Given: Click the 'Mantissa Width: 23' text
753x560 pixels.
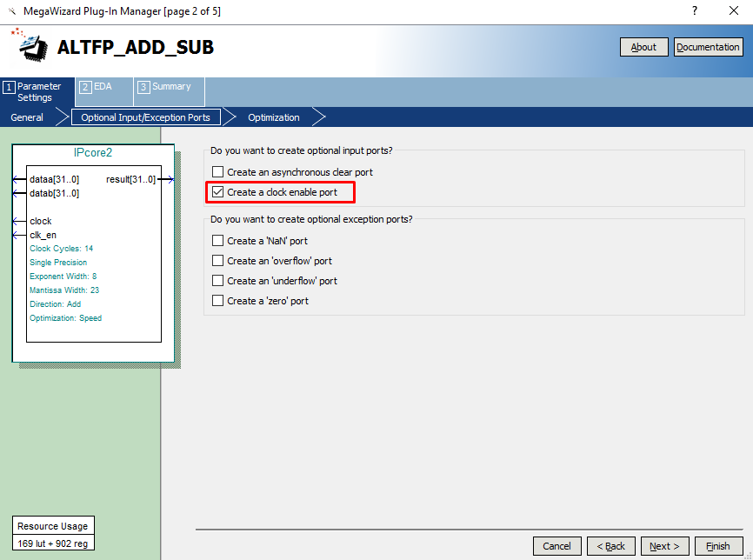Looking at the screenshot, I should point(64,290).
